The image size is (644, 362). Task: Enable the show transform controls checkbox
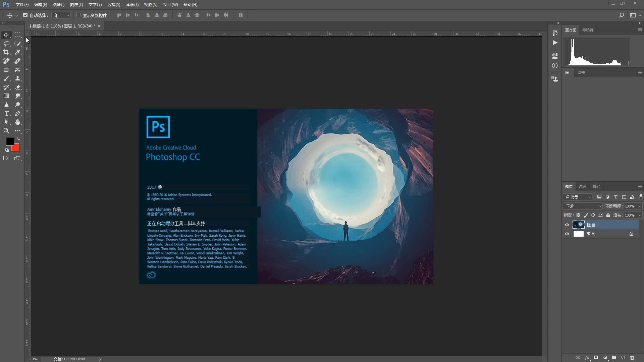click(x=79, y=15)
